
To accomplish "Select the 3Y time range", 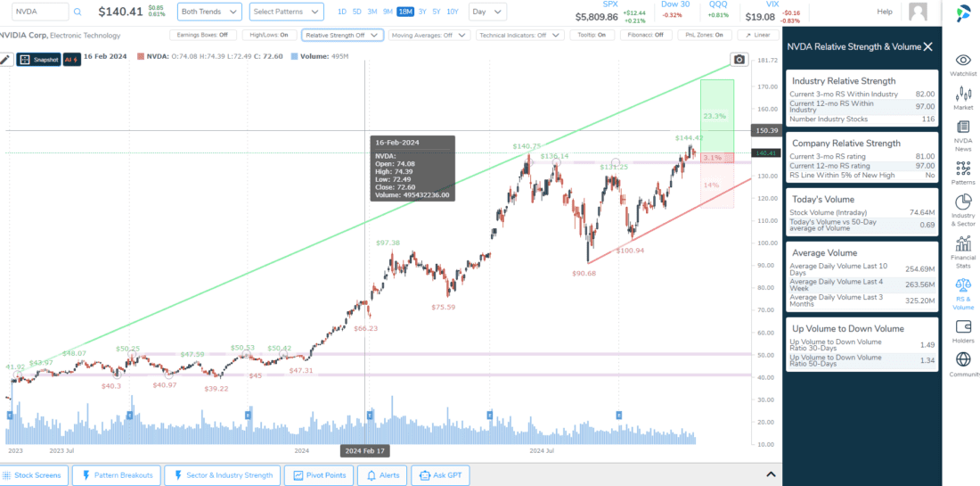I will 422,12.
